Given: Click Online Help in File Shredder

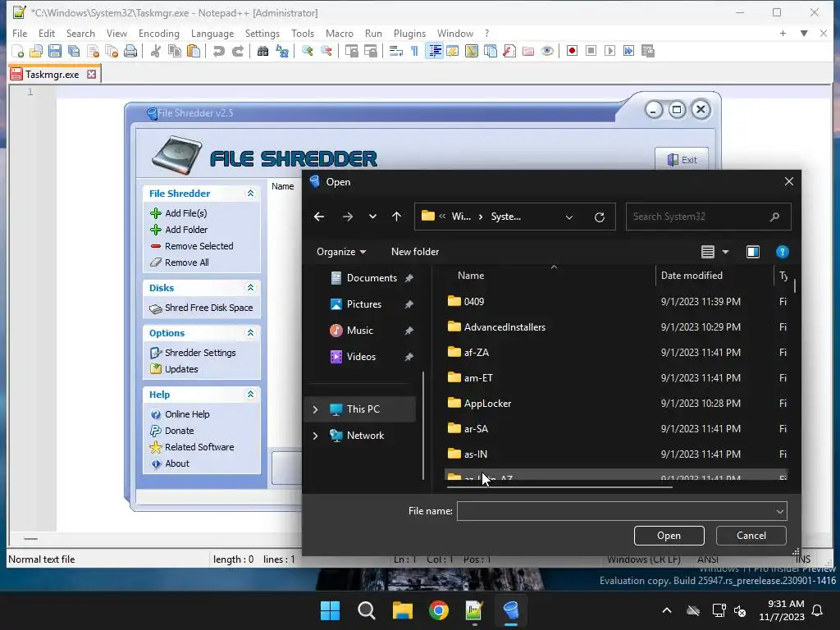Looking at the screenshot, I should tap(187, 414).
